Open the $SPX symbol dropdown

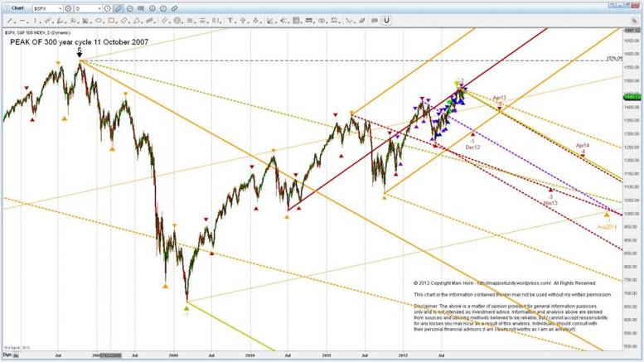coord(60,8)
